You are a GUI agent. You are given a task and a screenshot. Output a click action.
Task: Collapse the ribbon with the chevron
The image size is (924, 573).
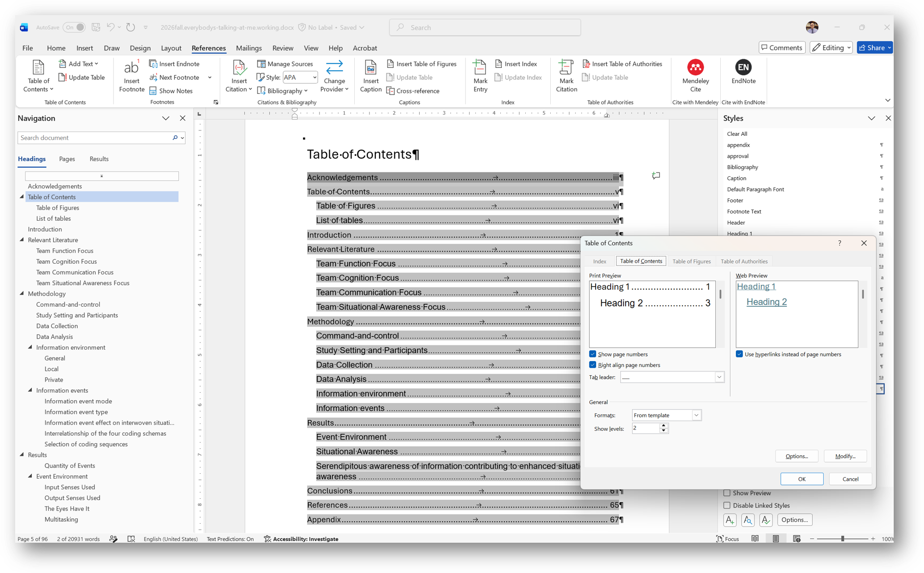(888, 100)
